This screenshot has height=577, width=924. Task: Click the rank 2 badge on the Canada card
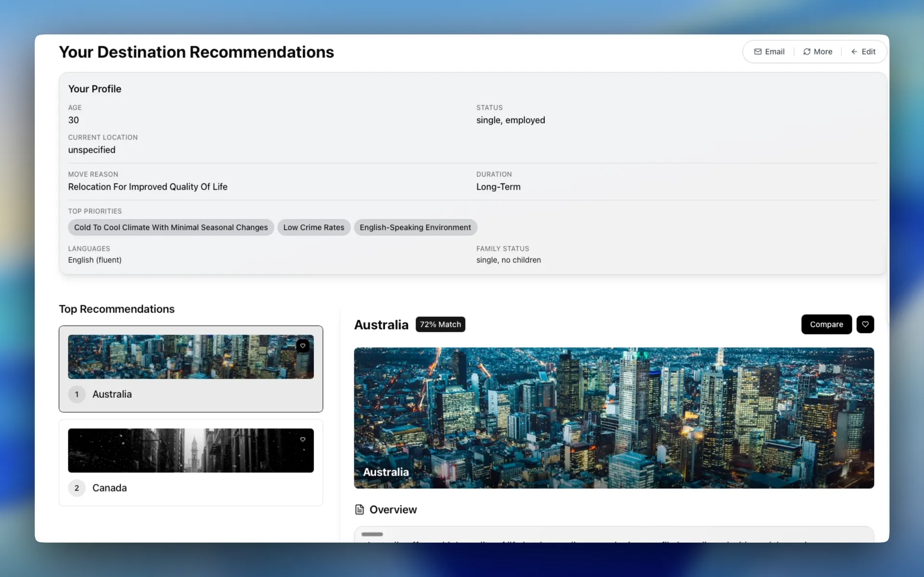77,487
